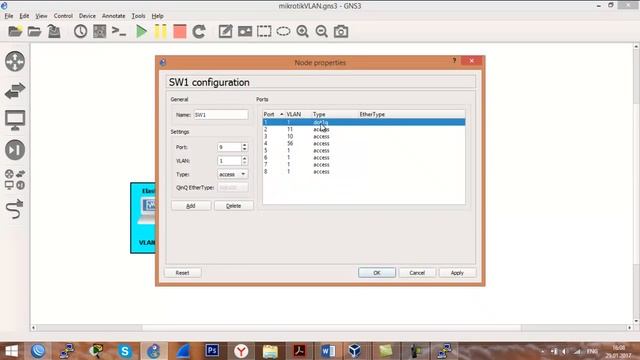Click the New blank project icon
This screenshot has height=360, width=640.
pos(15,31)
